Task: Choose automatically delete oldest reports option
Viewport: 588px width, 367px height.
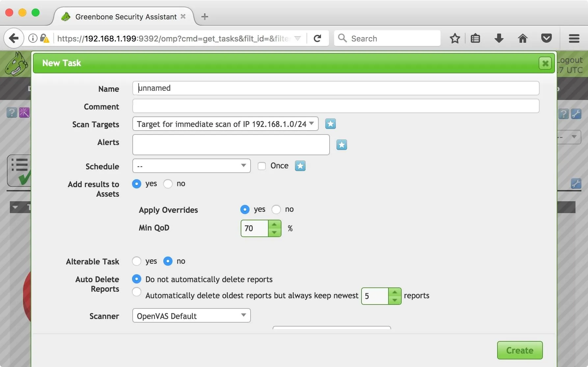Action: (137, 292)
